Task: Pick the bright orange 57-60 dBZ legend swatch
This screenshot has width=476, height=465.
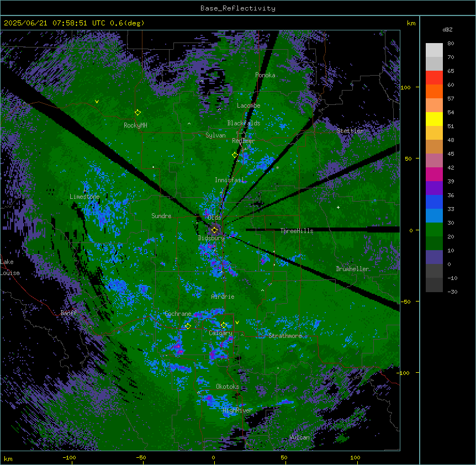Action: pyautogui.click(x=434, y=92)
